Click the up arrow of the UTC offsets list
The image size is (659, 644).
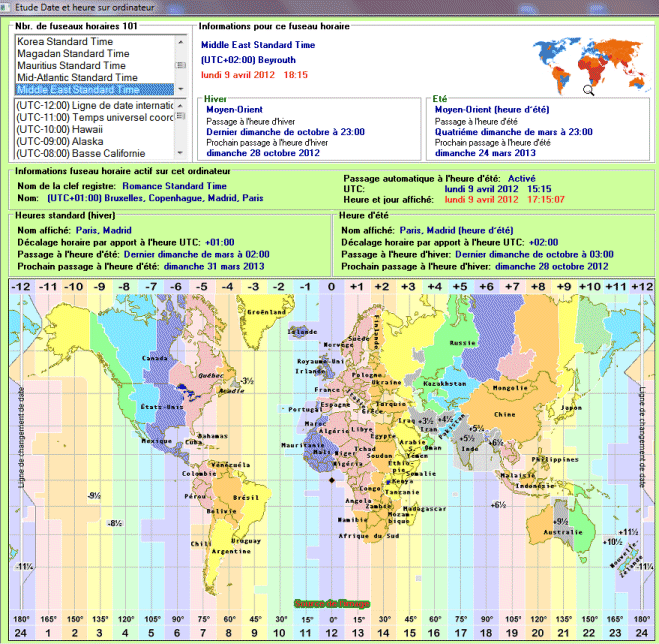(181, 105)
